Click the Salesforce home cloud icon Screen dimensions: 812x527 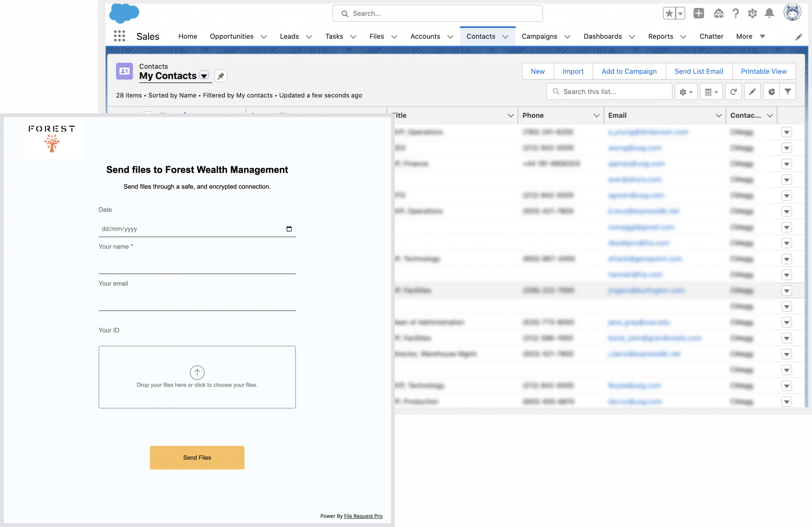(x=124, y=13)
